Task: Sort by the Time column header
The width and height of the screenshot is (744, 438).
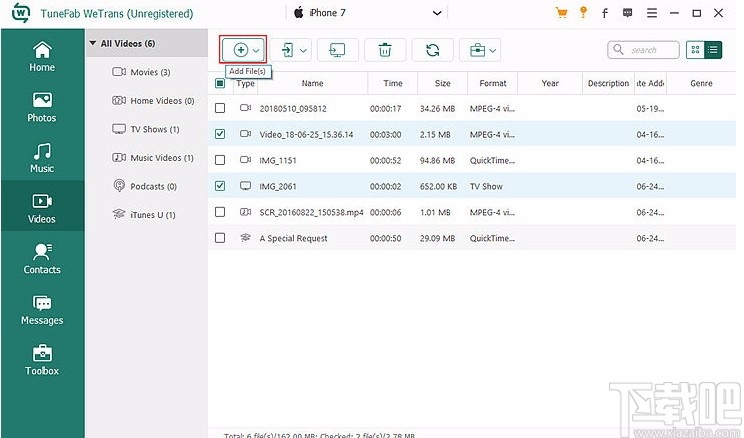Action: pyautogui.click(x=392, y=84)
